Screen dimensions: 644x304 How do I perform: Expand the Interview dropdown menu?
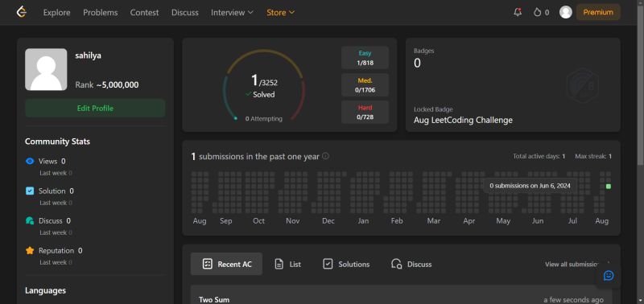(232, 13)
